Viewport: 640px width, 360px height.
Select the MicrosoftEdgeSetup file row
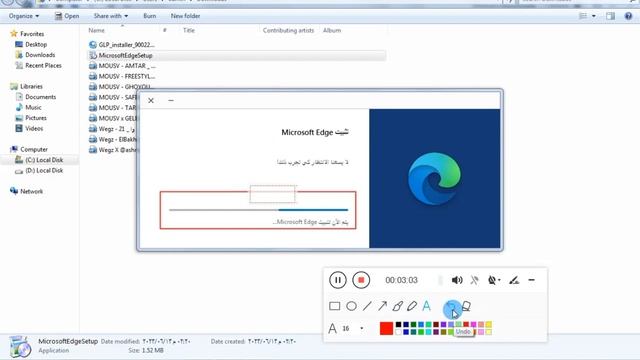coord(237,56)
